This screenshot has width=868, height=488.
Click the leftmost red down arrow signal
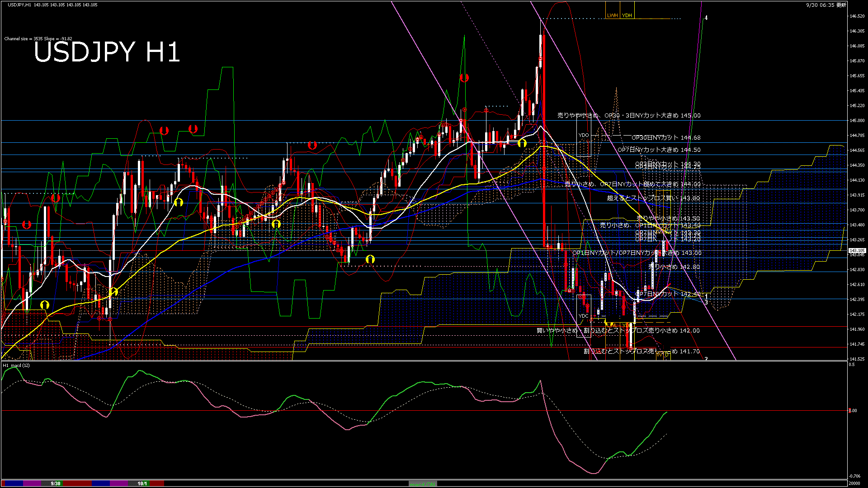point(27,225)
